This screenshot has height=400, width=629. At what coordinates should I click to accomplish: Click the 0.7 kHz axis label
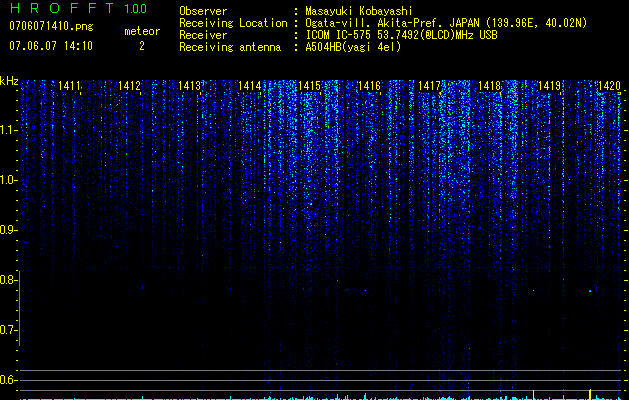8,330
